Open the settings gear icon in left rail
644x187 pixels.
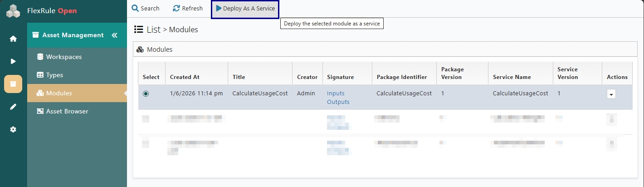[13, 129]
